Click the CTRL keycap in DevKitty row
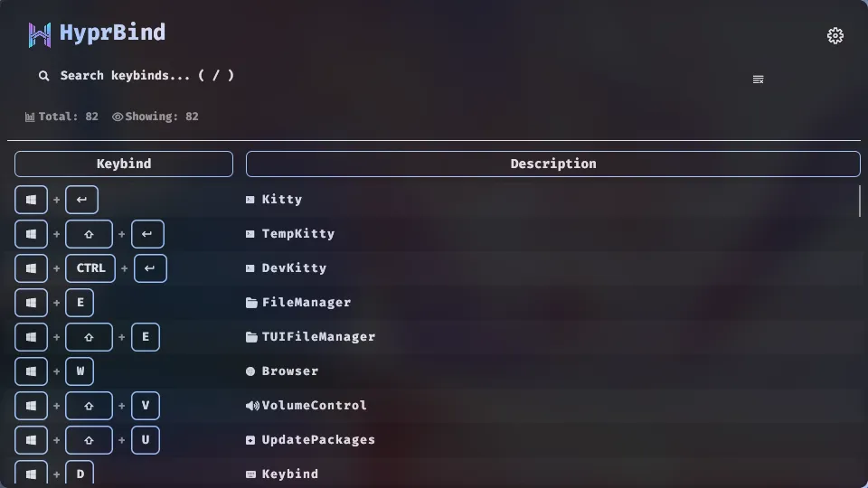Image resolution: width=868 pixels, height=488 pixels. (90, 268)
